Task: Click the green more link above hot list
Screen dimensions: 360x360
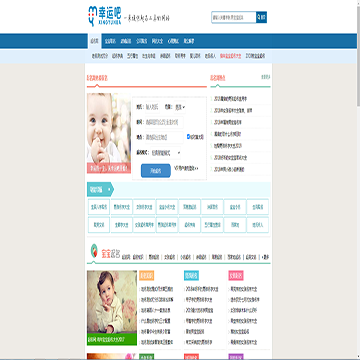Action: 266,77
